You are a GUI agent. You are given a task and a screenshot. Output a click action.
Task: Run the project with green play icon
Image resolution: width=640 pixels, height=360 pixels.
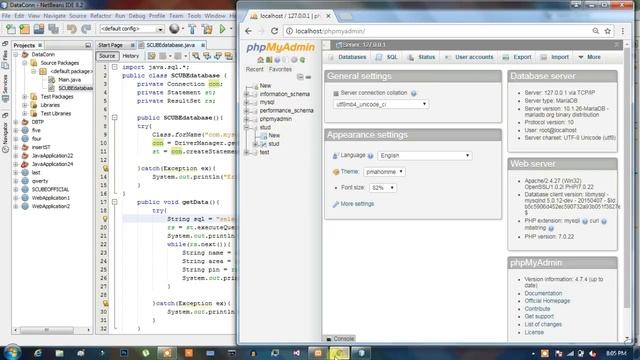click(x=222, y=29)
